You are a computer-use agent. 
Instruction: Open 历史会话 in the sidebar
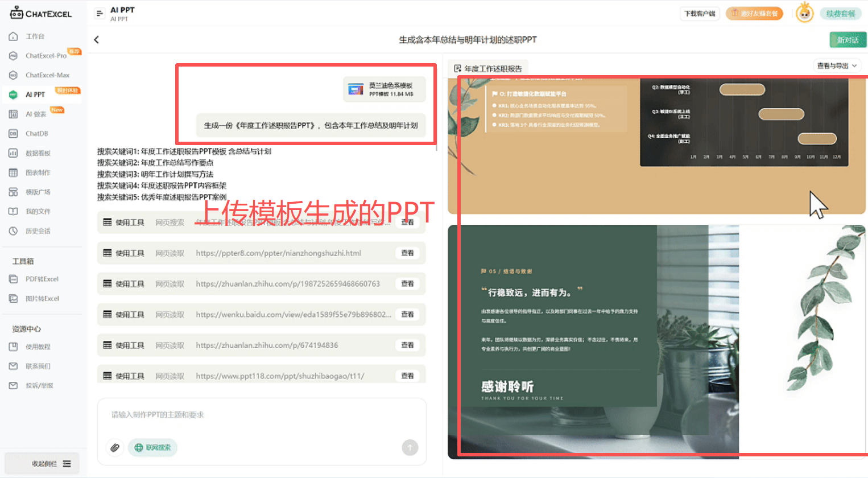click(38, 230)
